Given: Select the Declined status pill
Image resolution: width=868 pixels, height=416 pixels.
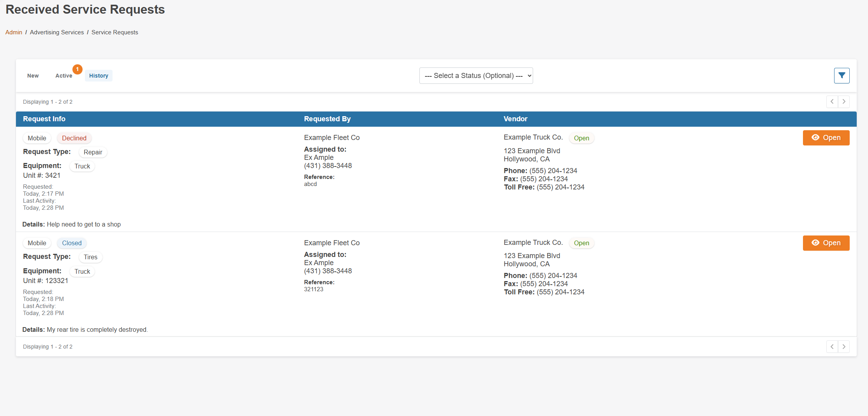Looking at the screenshot, I should 74,138.
